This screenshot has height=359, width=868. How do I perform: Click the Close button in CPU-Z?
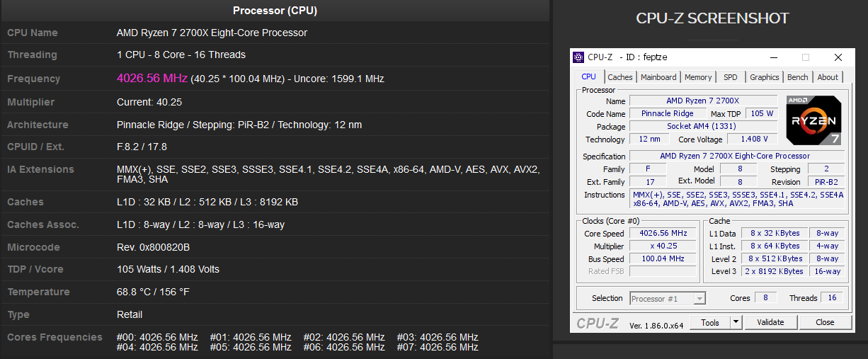[x=825, y=322]
